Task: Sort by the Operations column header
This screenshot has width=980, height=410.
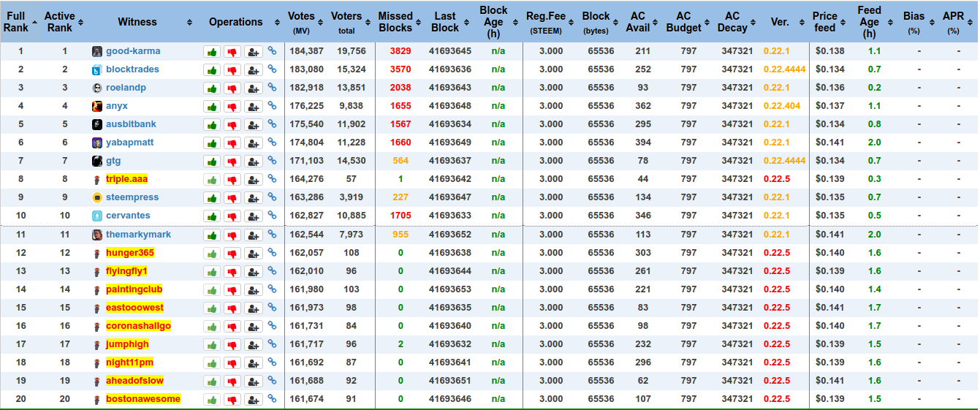Action: tap(240, 22)
